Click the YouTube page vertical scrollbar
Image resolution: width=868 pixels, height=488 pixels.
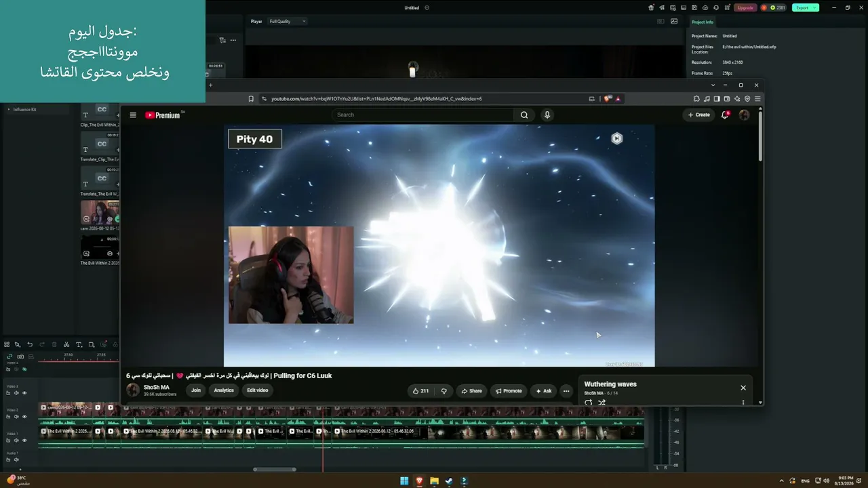click(760, 136)
